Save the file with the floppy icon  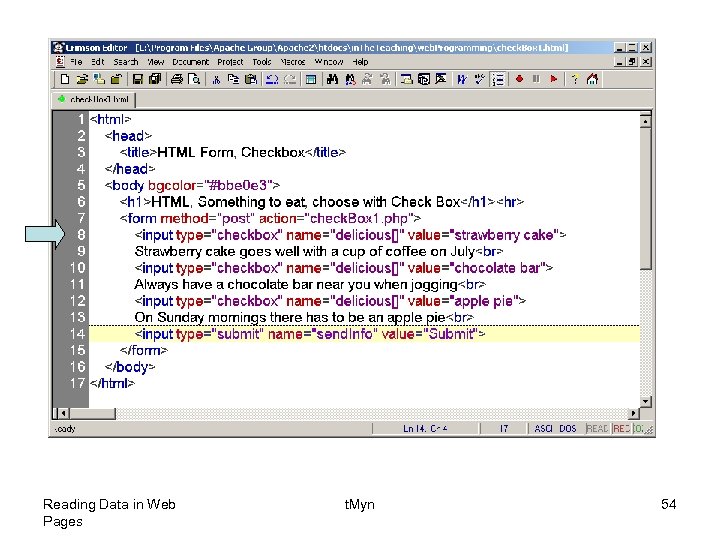coord(138,79)
